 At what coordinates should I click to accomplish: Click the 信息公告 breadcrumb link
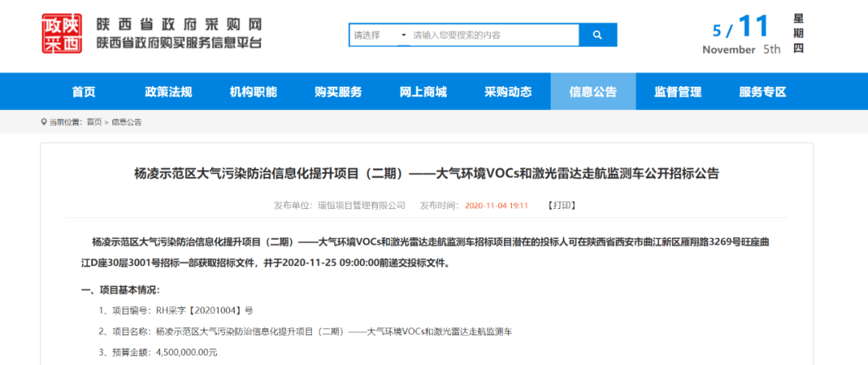coord(127,122)
